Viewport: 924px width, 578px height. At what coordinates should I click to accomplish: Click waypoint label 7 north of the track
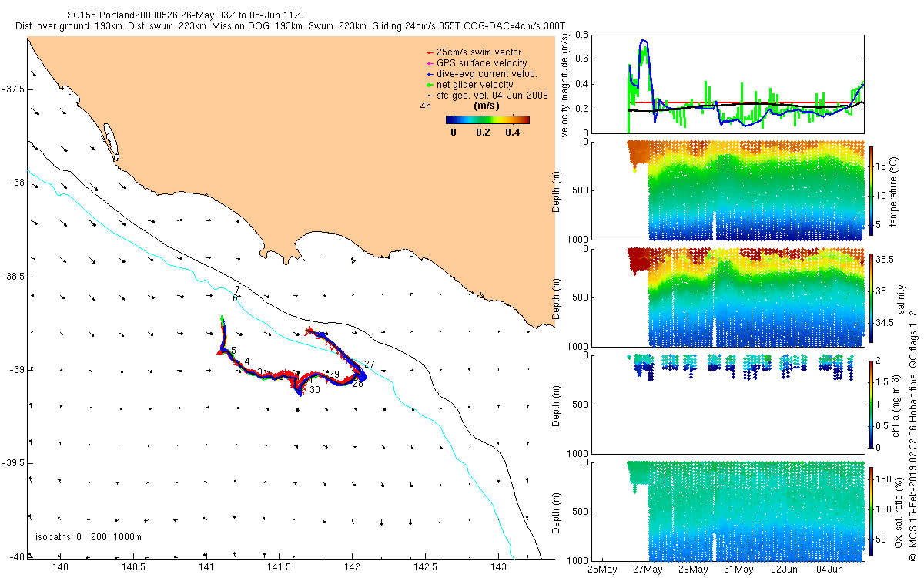pyautogui.click(x=238, y=289)
